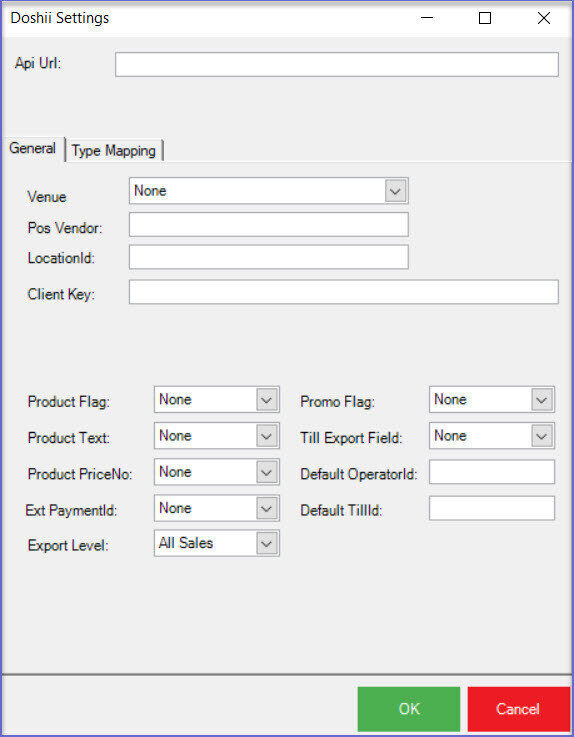Image resolution: width=574 pixels, height=737 pixels.
Task: Click into the Client Key field
Action: pyautogui.click(x=344, y=292)
